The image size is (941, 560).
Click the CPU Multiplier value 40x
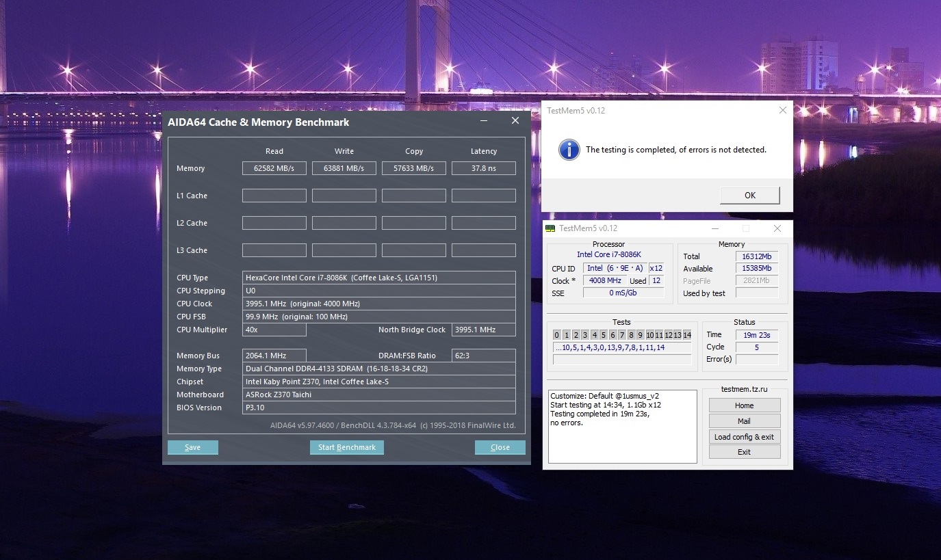(x=274, y=330)
